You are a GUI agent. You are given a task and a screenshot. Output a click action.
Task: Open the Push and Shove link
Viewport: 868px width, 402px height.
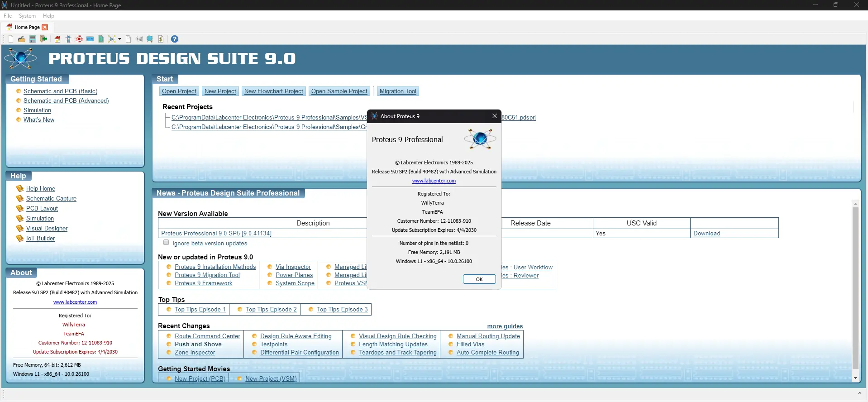point(198,345)
